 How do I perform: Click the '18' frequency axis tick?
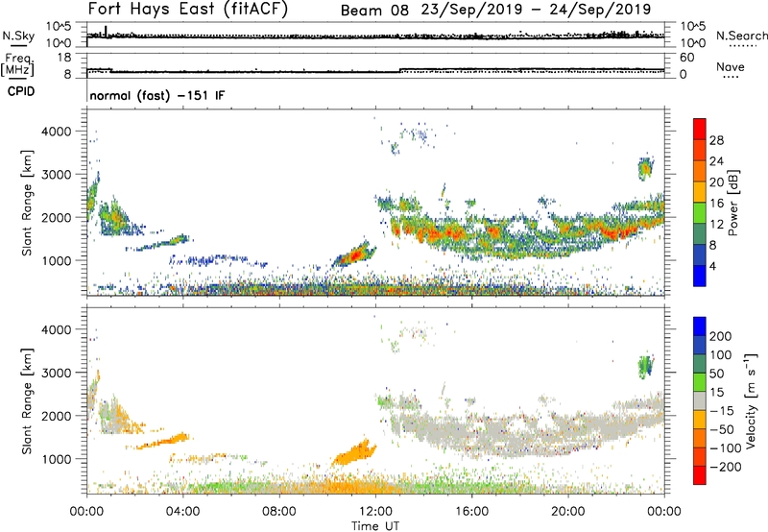[x=64, y=58]
